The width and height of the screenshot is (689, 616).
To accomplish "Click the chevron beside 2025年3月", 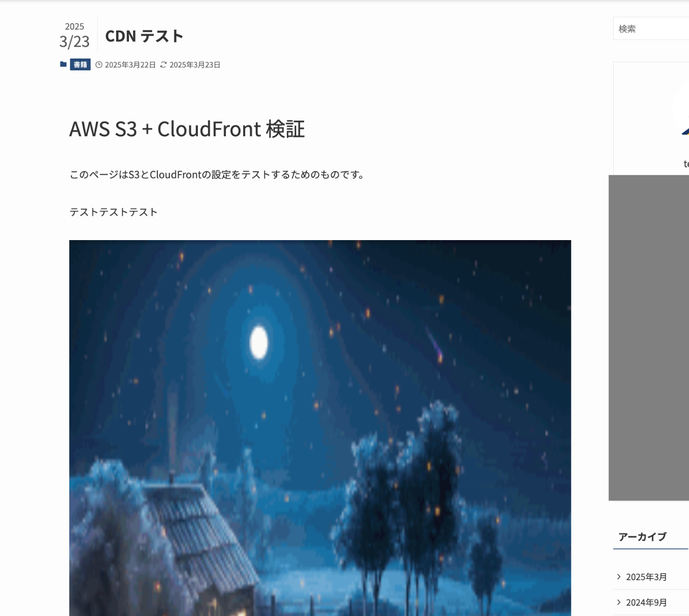I will (619, 577).
